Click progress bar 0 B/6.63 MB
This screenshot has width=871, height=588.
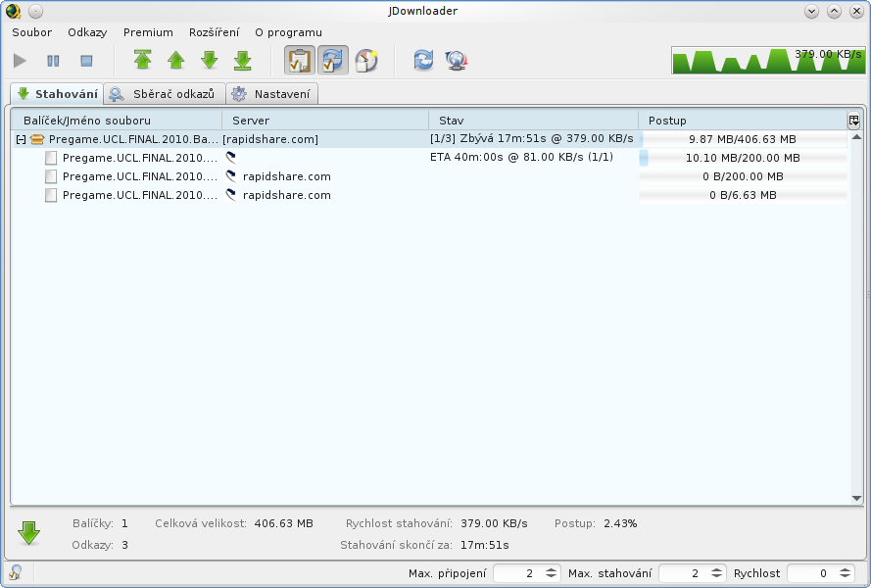(x=743, y=195)
